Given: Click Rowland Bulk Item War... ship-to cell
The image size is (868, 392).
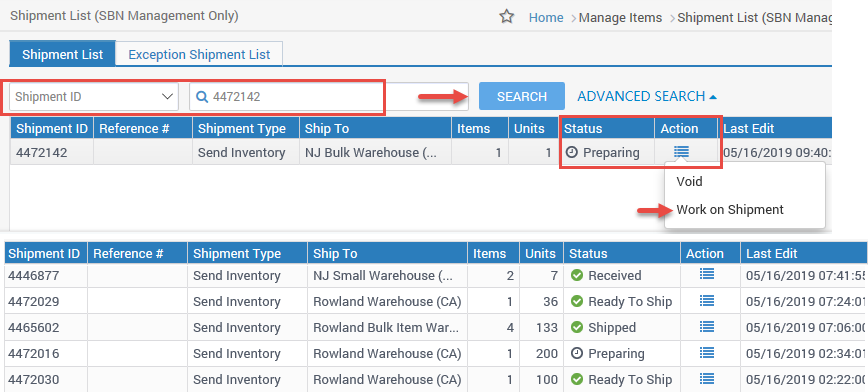Looking at the screenshot, I should pyautogui.click(x=388, y=327).
